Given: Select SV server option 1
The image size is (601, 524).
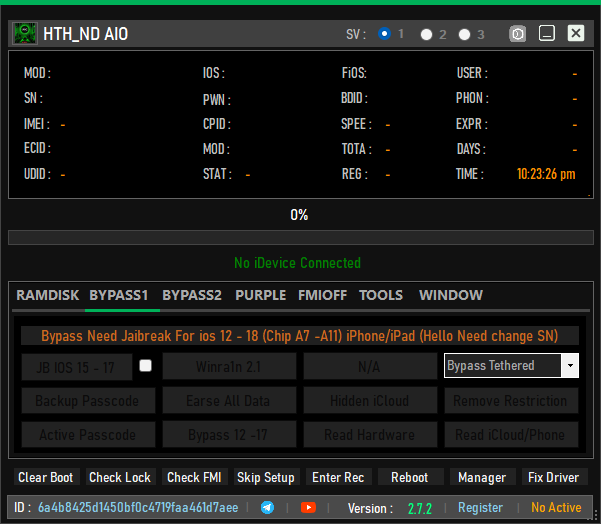Looking at the screenshot, I should [385, 34].
